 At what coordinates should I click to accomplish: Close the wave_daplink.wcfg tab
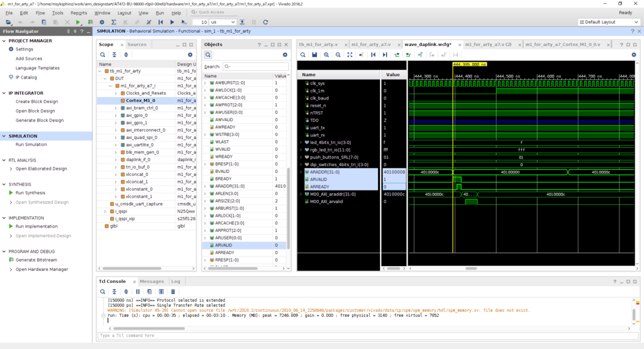460,45
